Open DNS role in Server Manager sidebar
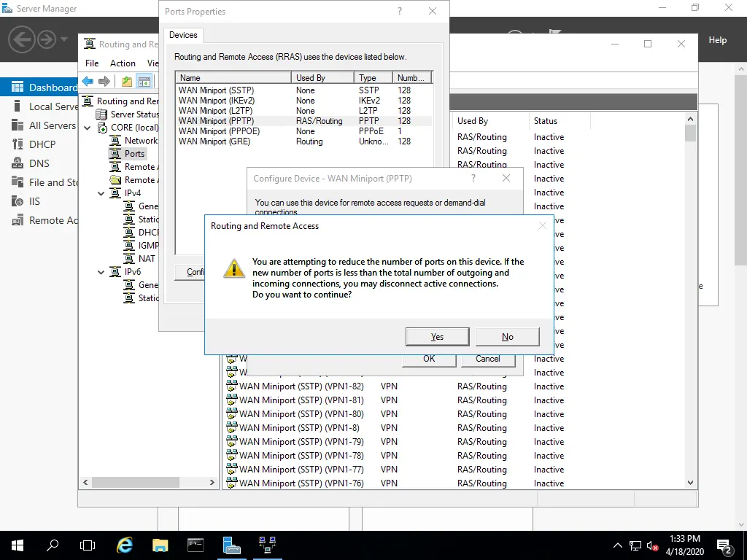 (39, 163)
